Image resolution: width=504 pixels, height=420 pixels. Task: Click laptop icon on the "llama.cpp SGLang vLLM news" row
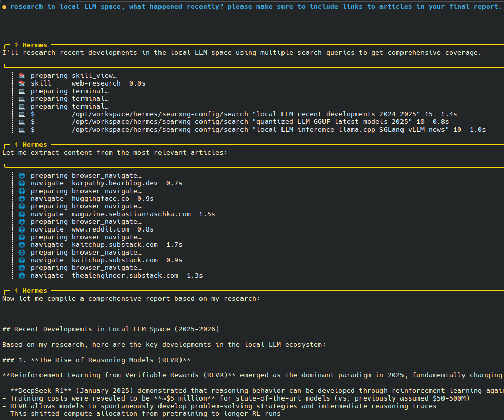point(22,130)
